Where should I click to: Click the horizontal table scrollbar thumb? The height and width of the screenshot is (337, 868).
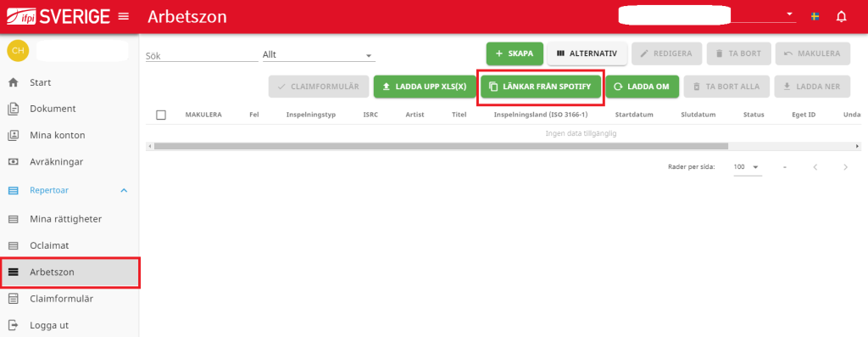click(441, 146)
